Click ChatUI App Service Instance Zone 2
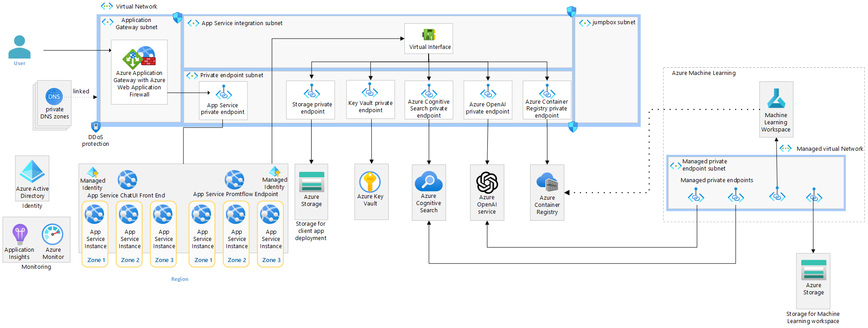868x328 pixels. tap(129, 234)
